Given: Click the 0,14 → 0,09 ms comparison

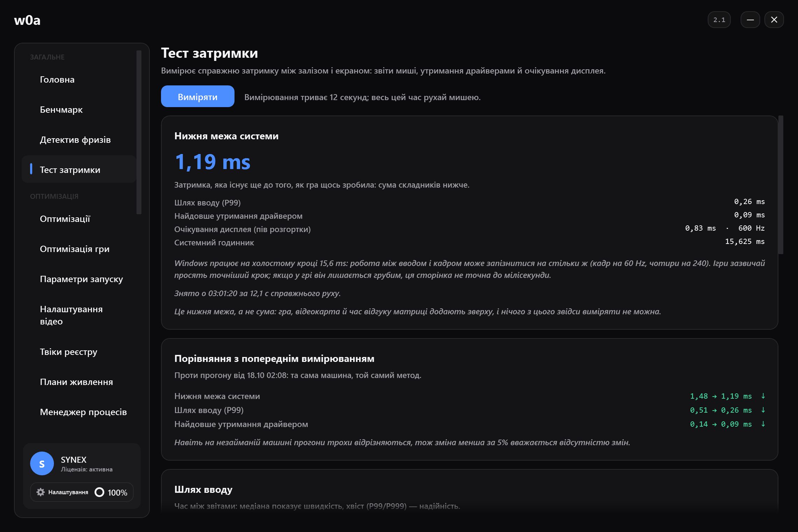Looking at the screenshot, I should [721, 424].
